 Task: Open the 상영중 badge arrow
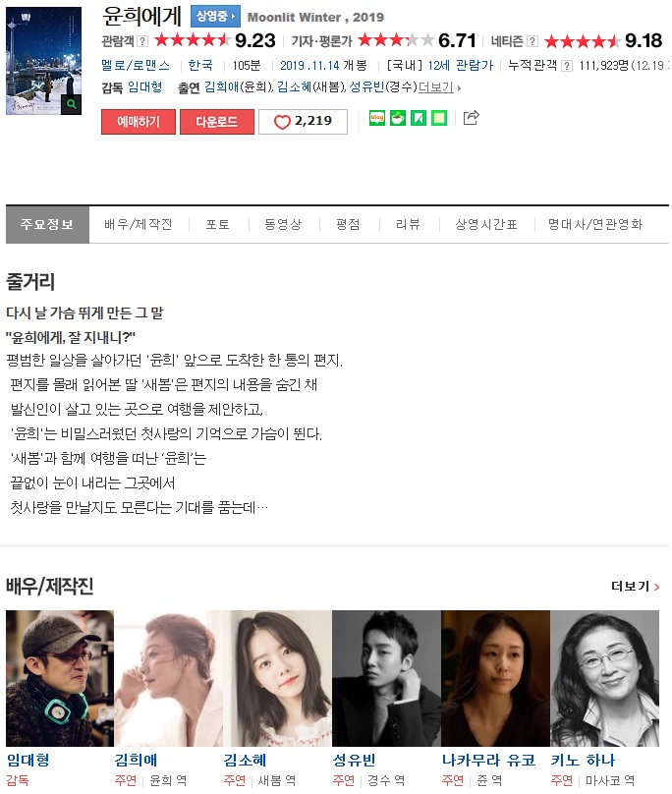point(215,16)
